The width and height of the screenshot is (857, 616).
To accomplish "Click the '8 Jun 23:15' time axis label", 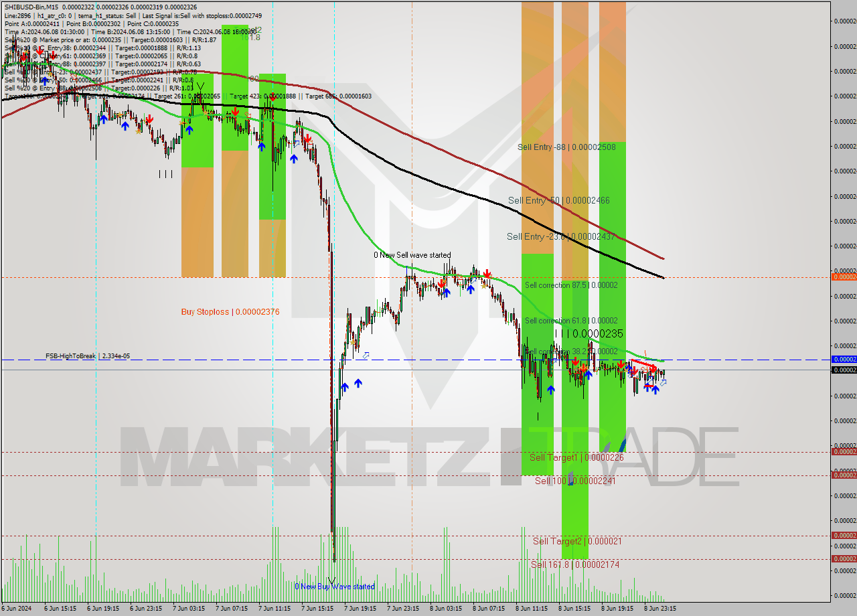I will tap(660, 609).
